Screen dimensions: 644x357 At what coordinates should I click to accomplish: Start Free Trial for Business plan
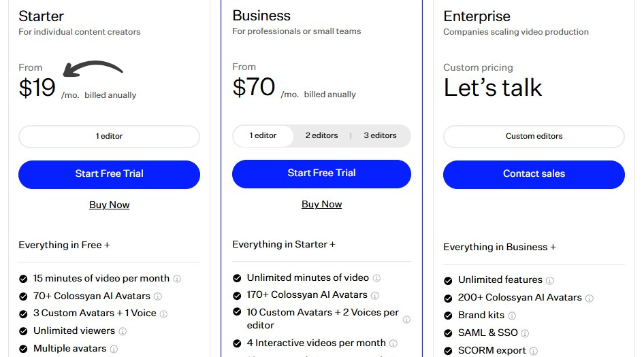(x=321, y=173)
